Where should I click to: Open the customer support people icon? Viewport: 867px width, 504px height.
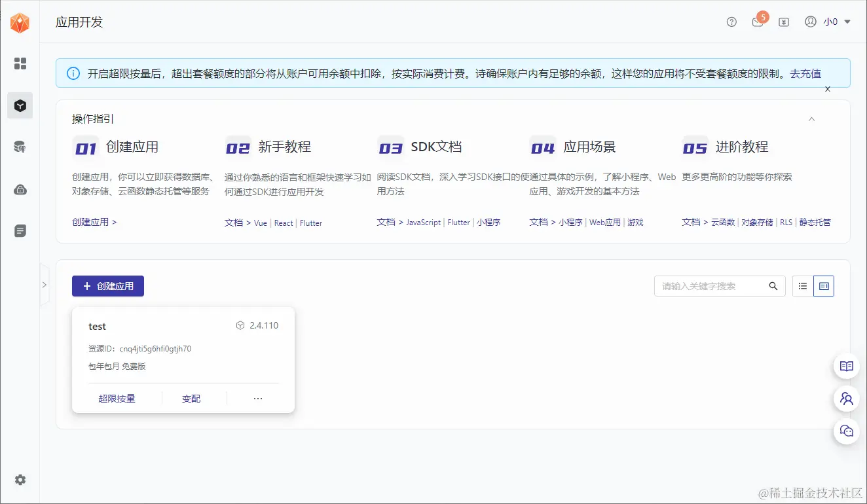[846, 399]
